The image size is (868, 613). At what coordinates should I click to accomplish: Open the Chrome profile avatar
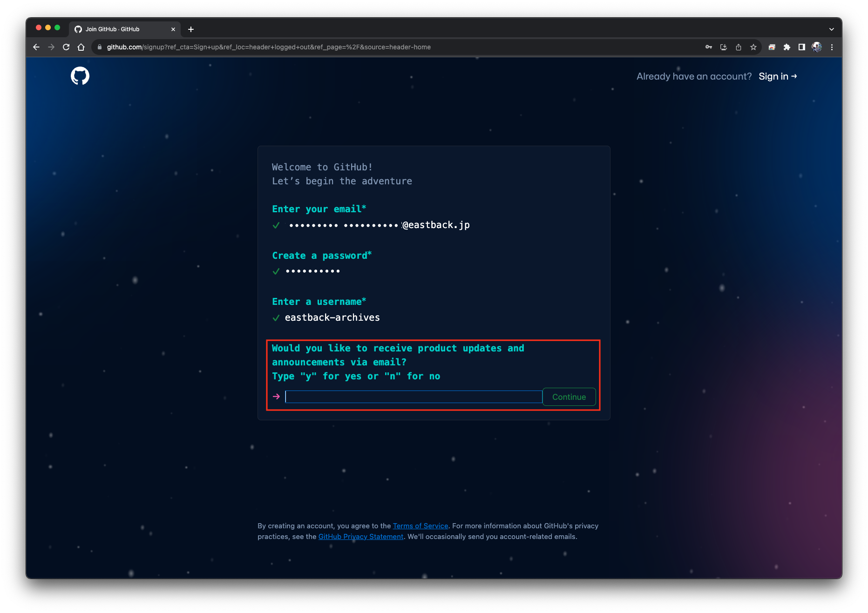coord(817,47)
